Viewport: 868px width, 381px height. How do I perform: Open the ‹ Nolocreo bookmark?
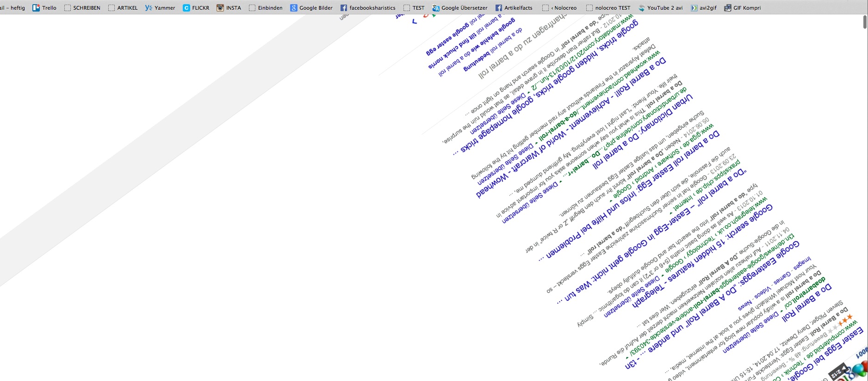click(560, 8)
